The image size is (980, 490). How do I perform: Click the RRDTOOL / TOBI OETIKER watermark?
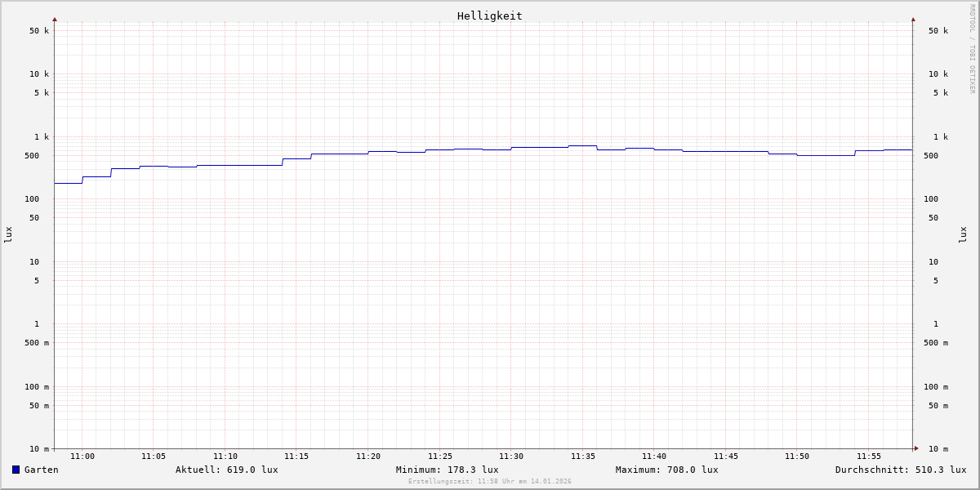(972, 49)
